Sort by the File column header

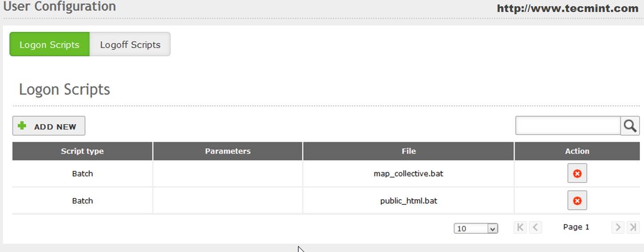(408, 151)
